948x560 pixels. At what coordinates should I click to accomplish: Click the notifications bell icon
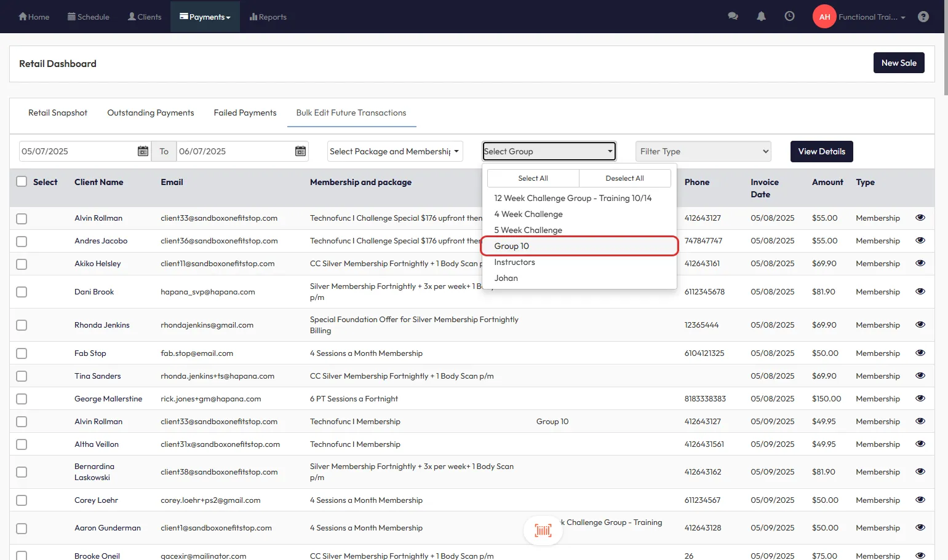761,17
